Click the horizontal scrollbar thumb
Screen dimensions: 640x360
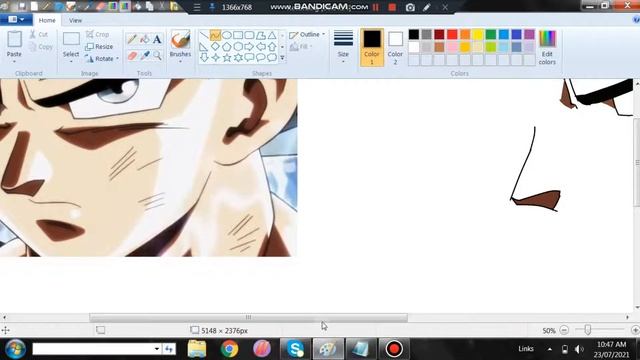(x=248, y=317)
